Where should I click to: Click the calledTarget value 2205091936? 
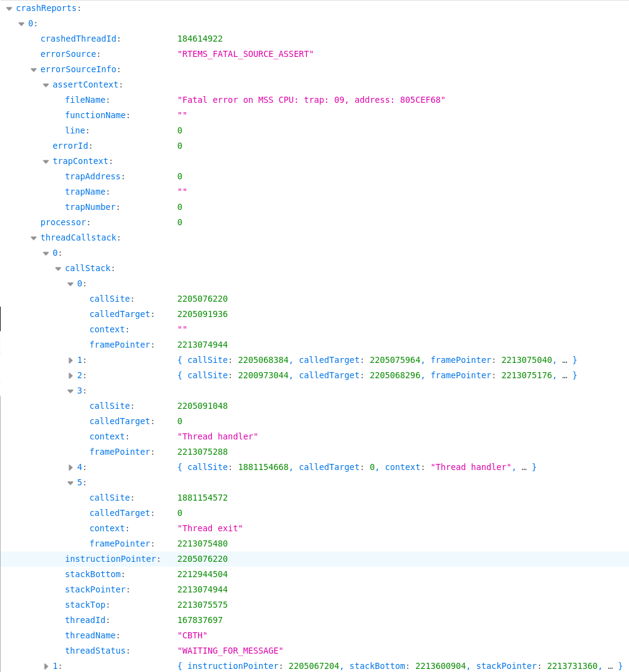point(202,315)
